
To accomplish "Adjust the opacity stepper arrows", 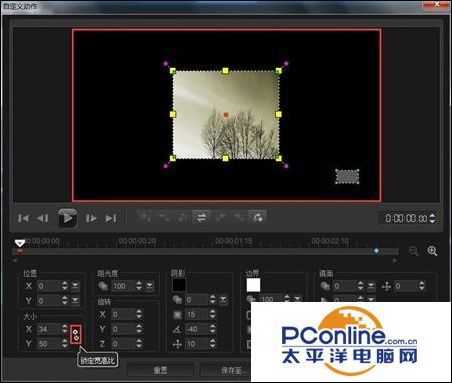I will point(139,286).
